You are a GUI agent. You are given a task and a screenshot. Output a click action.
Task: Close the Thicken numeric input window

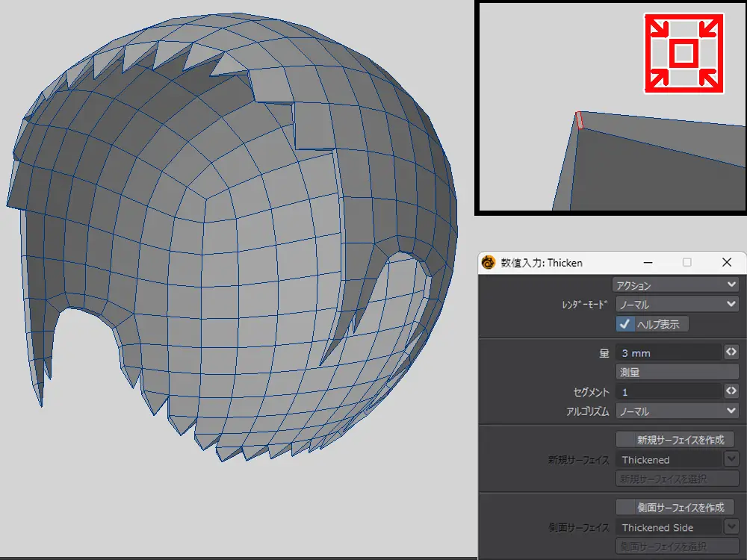point(726,262)
